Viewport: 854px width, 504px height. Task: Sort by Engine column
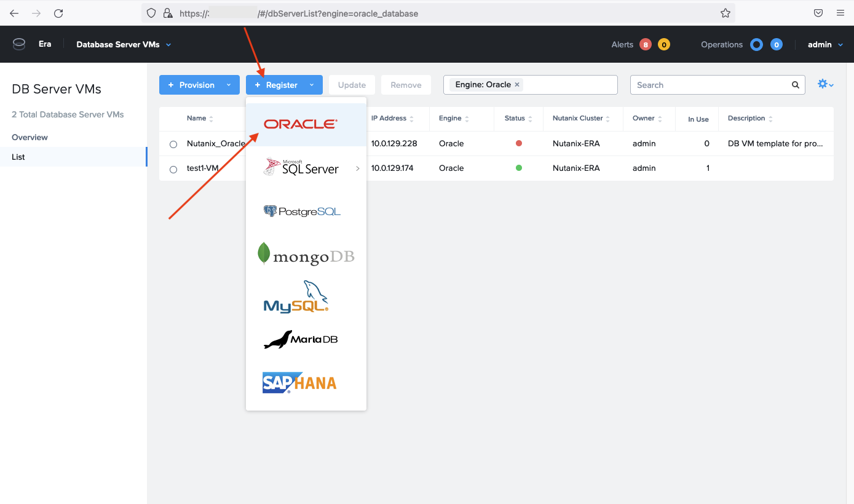(x=454, y=119)
